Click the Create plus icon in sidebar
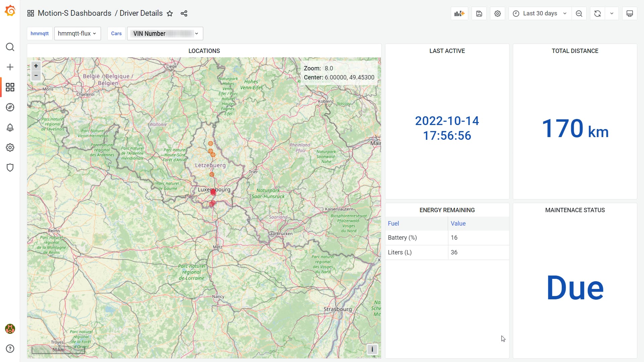The height and width of the screenshot is (362, 644). point(10,67)
